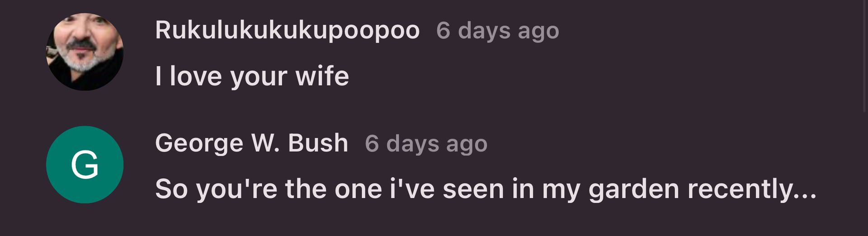
Task: Click "George" in the second commenter's name
Action: 199,144
